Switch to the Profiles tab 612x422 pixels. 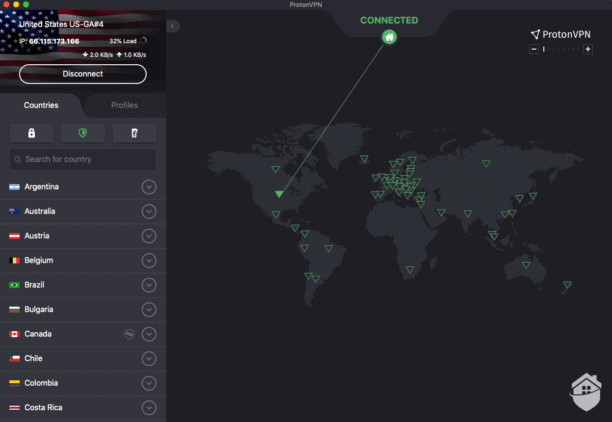pos(124,105)
